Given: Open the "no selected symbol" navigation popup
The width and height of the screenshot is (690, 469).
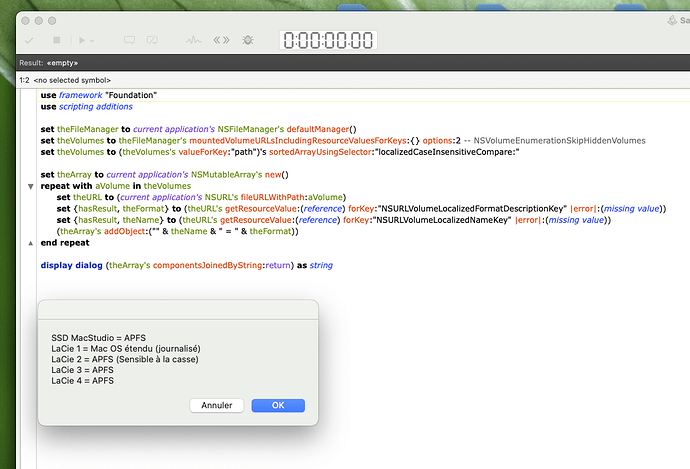Looking at the screenshot, I should point(73,80).
